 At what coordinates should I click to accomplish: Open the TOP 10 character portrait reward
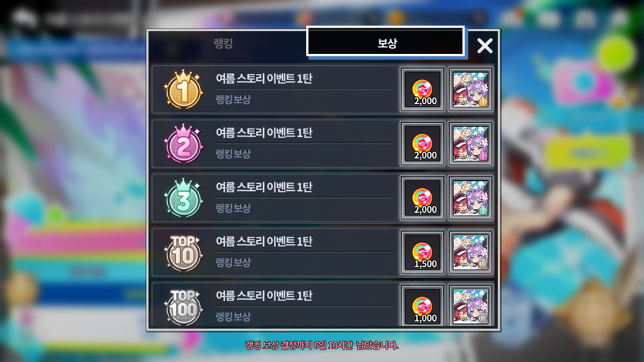[470, 252]
